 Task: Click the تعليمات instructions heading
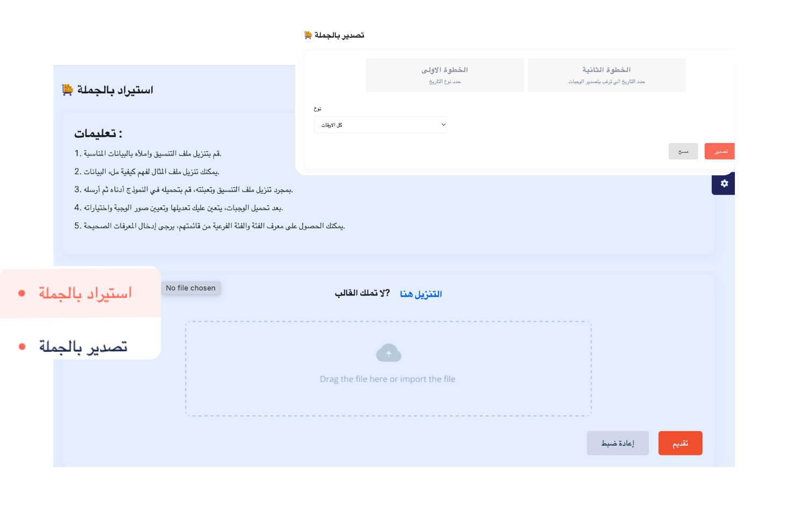pyautogui.click(x=98, y=134)
